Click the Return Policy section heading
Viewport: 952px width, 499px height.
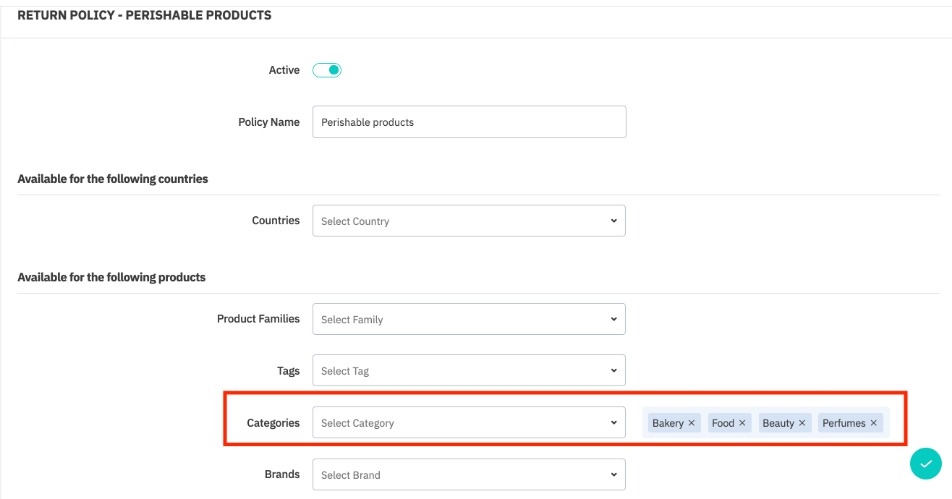144,16
